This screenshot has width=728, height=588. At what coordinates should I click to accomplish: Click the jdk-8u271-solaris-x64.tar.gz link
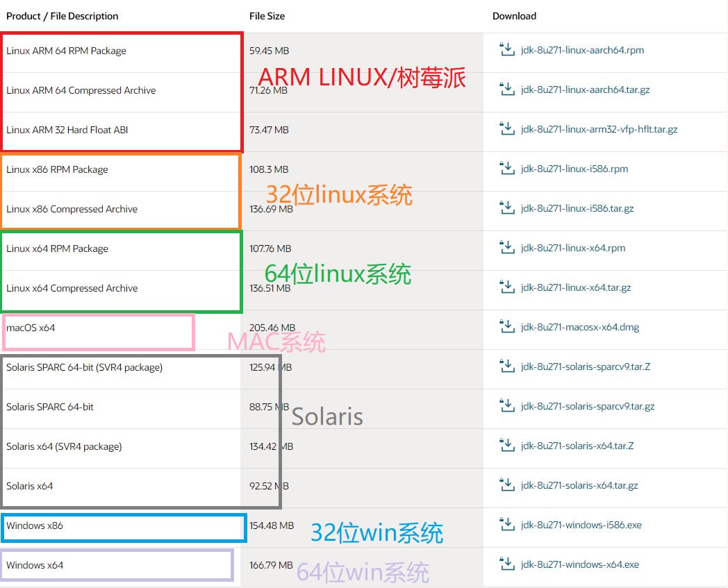[x=579, y=485]
